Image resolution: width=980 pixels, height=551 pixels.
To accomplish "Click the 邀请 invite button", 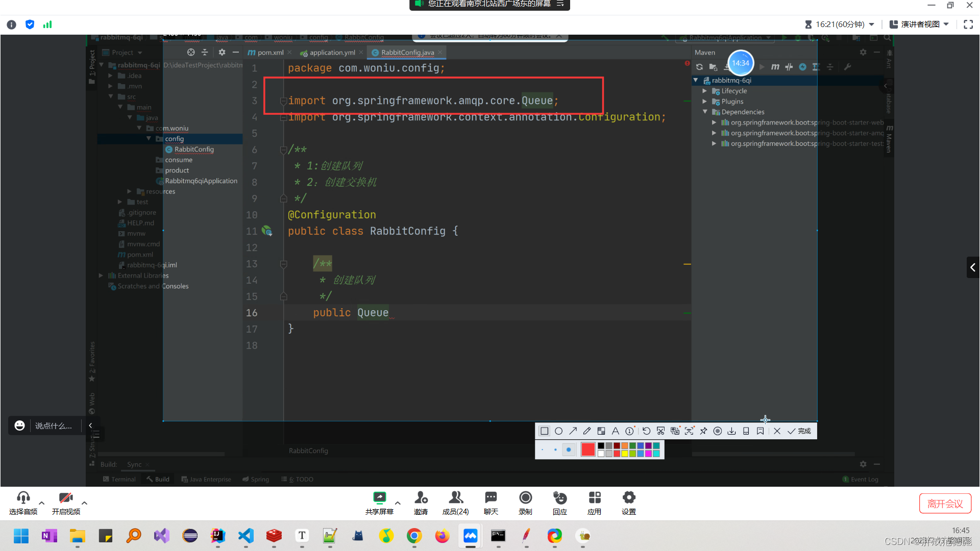I will tap(421, 503).
